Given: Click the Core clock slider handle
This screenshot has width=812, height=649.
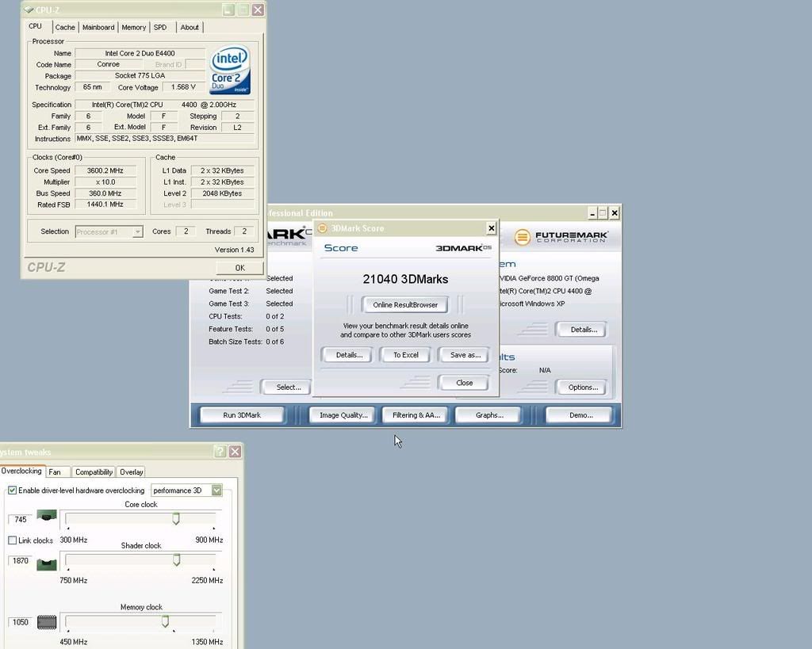Looking at the screenshot, I should click(176, 518).
